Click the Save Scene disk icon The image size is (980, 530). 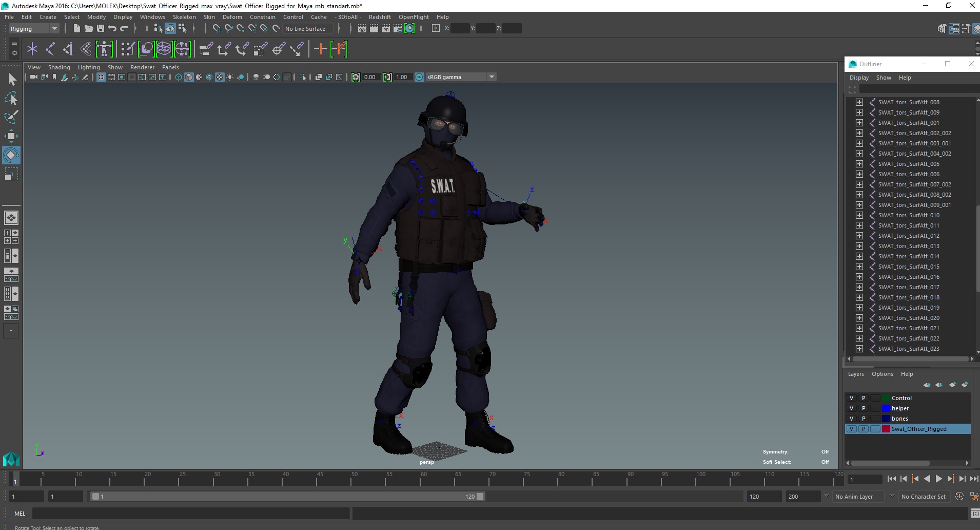(101, 28)
